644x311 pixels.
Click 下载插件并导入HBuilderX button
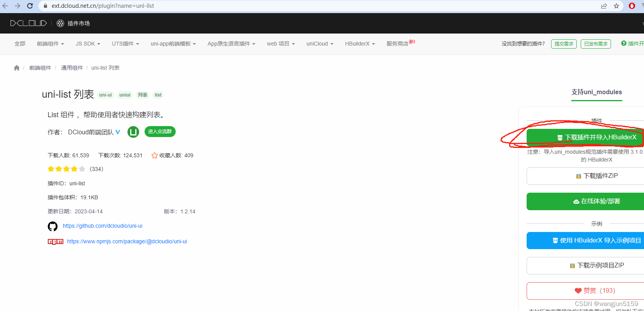coord(585,137)
